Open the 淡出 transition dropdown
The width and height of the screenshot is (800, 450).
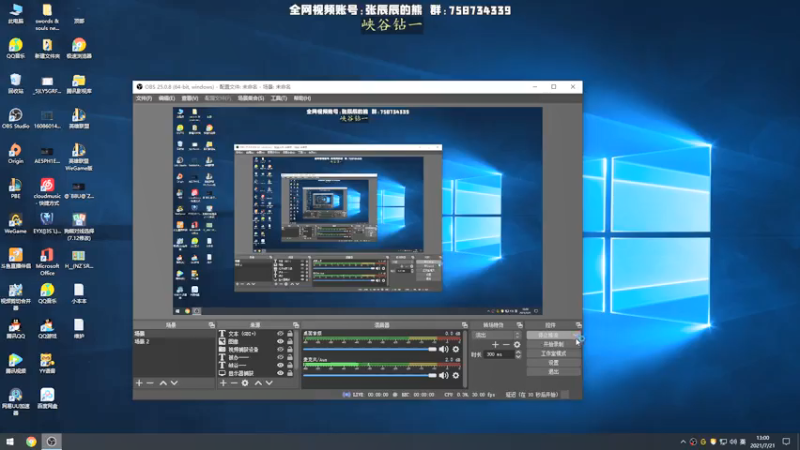(x=497, y=335)
